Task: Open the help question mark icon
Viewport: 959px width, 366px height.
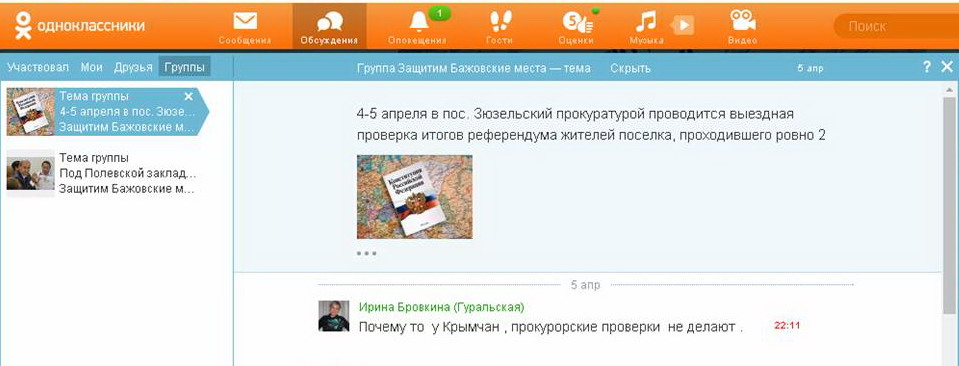Action: click(x=927, y=67)
